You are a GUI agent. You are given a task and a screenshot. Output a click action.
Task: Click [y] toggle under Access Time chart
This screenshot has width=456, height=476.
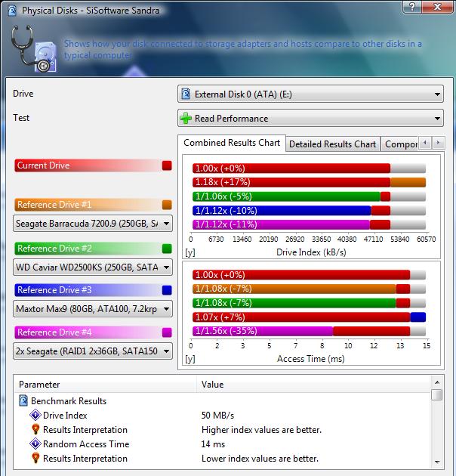tap(190, 359)
